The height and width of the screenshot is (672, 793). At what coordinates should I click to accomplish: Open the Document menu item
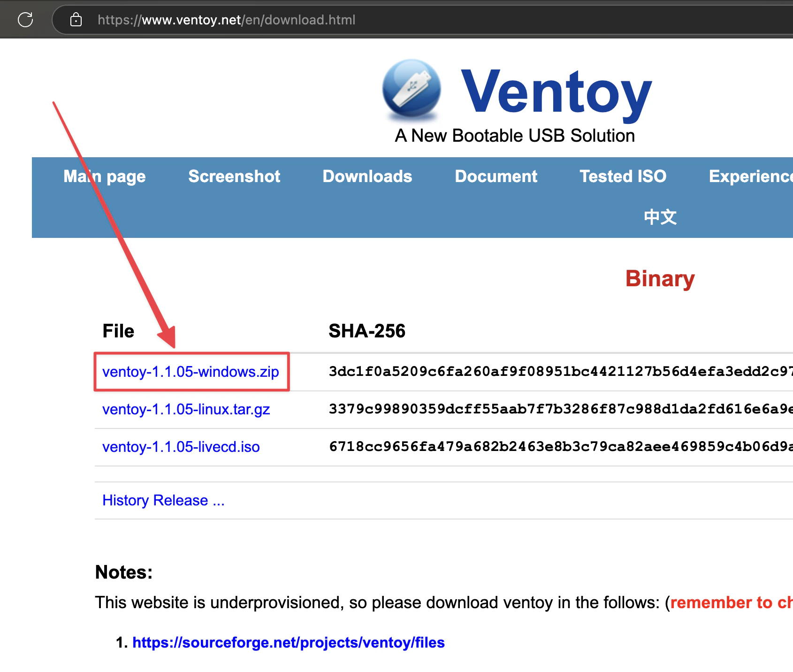click(x=496, y=176)
